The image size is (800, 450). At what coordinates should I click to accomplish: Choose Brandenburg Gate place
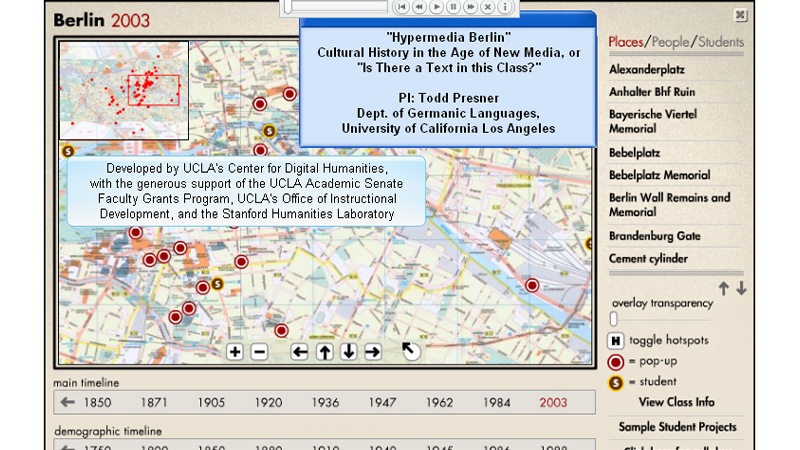(655, 236)
